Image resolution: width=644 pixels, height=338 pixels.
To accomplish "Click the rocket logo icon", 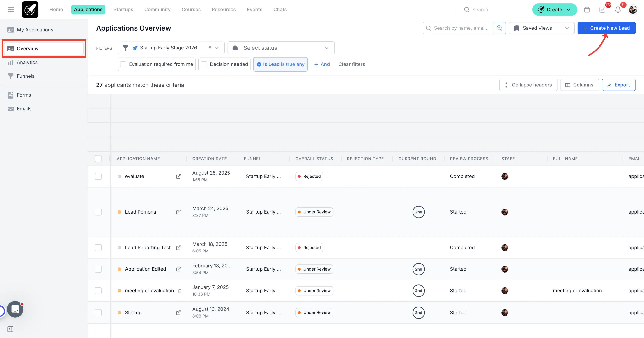I will [x=30, y=10].
